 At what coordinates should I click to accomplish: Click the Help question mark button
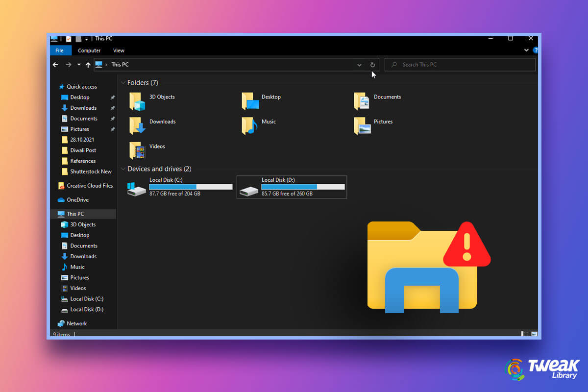click(535, 50)
